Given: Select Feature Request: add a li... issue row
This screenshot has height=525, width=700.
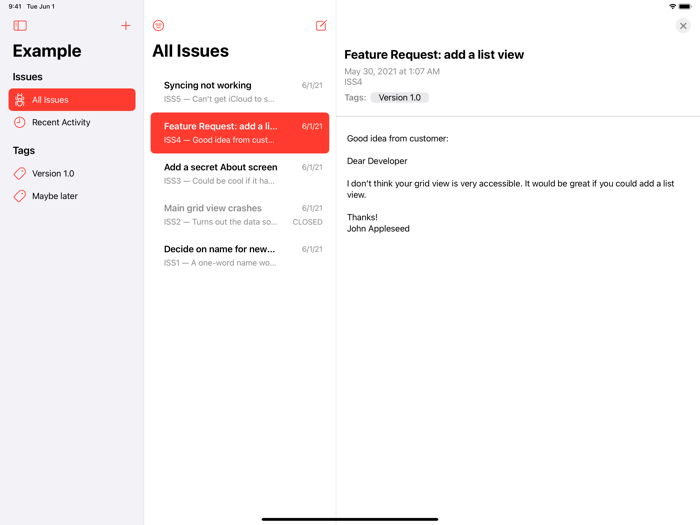Looking at the screenshot, I should pos(240,133).
